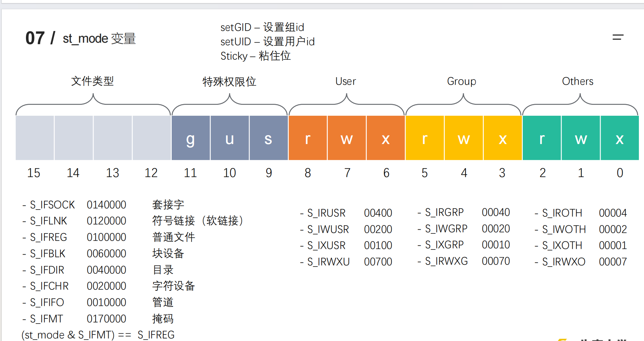Click the 'S_IFIFO' entry
The width and height of the screenshot is (644, 341).
[47, 302]
